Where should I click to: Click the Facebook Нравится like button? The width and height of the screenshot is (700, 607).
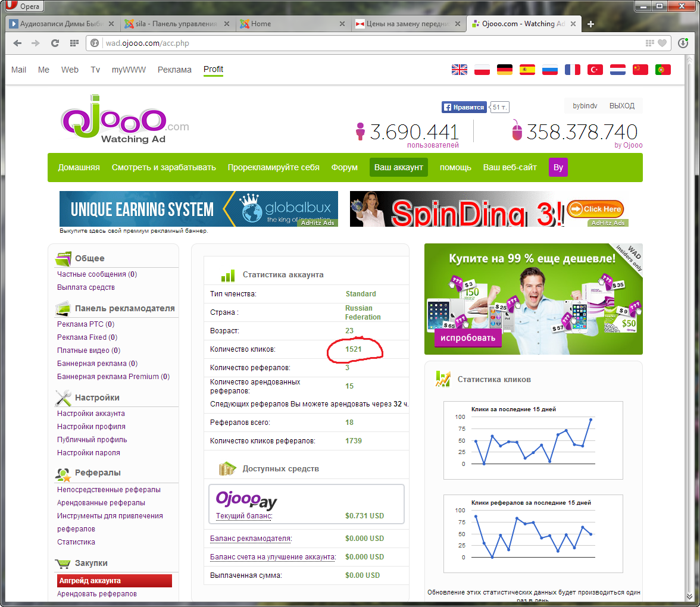point(464,107)
